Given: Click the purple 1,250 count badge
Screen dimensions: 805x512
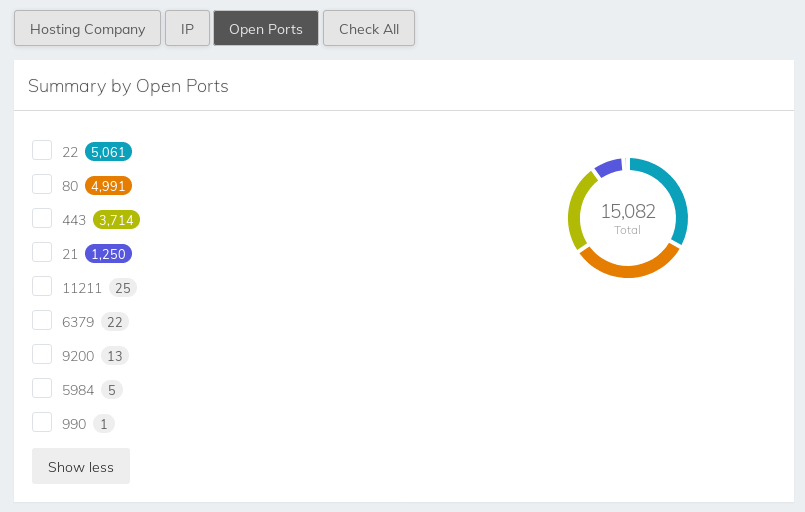Looking at the screenshot, I should pos(108,254).
